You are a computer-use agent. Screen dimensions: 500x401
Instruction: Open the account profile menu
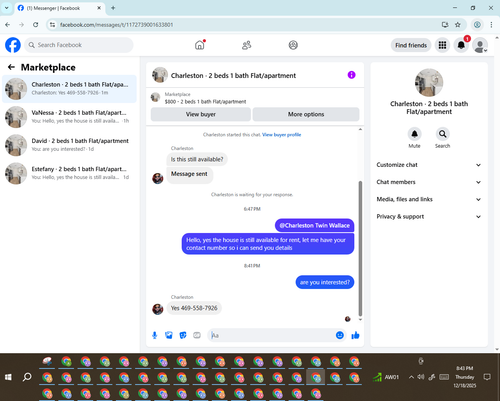[480, 45]
